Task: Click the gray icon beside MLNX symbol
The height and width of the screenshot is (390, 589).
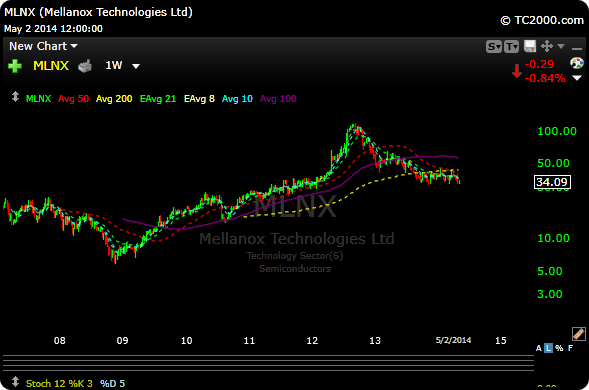Action: coord(85,66)
